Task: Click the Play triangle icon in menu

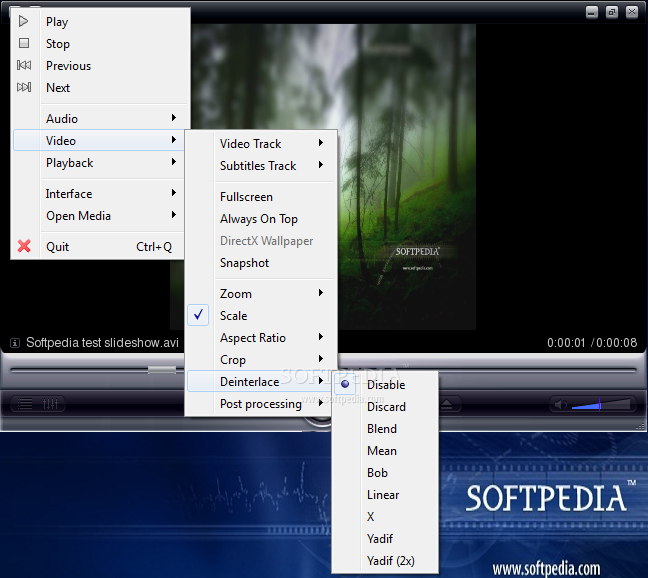Action: pyautogui.click(x=24, y=21)
